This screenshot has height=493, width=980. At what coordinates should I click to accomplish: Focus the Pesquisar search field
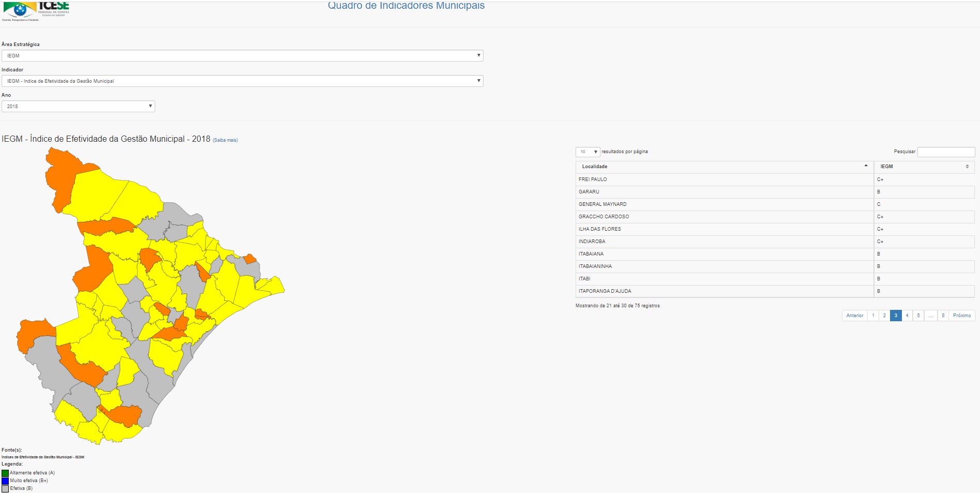coord(945,152)
